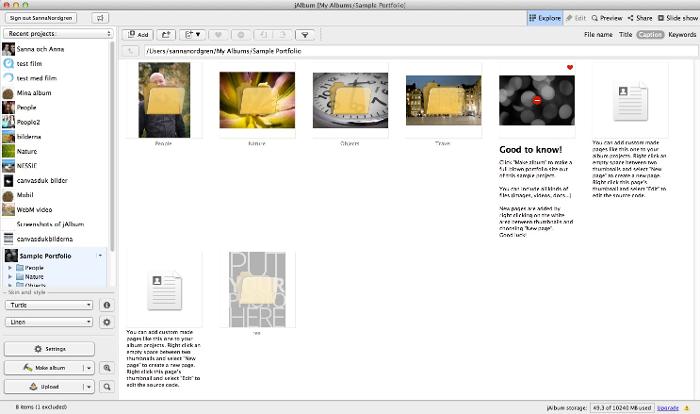
Task: Click the magnifier icon beside Upload
Action: click(x=107, y=386)
